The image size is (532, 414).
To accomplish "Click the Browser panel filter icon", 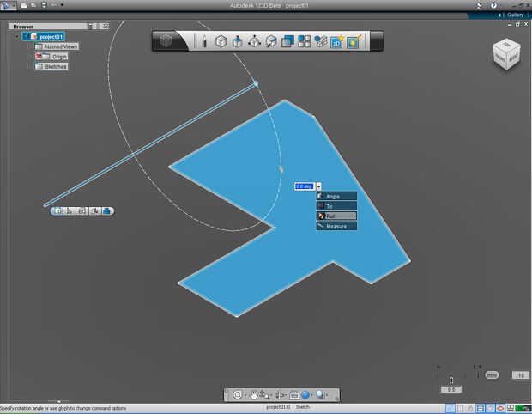I will pos(91,26).
